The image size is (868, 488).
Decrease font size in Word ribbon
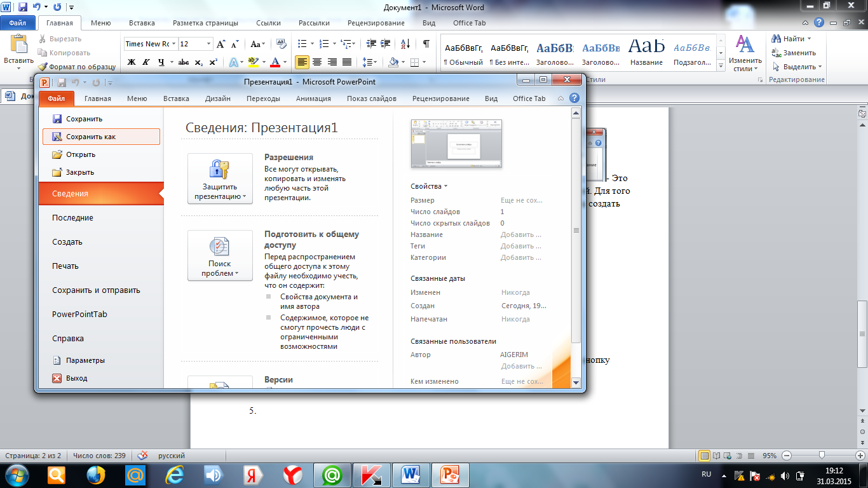point(234,44)
